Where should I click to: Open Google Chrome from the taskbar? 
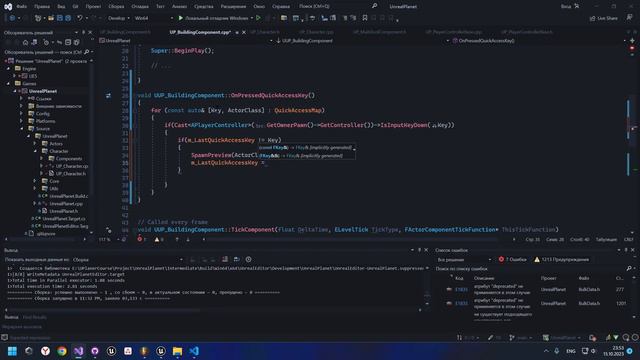[62, 351]
